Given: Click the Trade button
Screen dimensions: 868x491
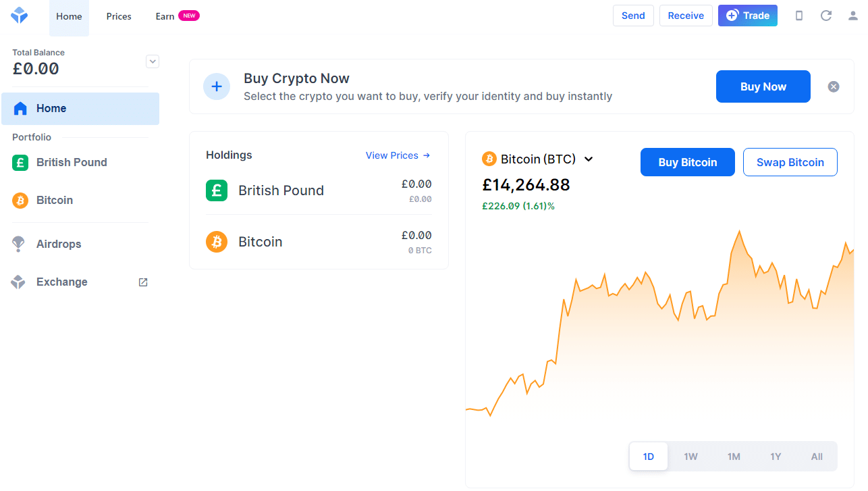Looking at the screenshot, I should tap(748, 16).
